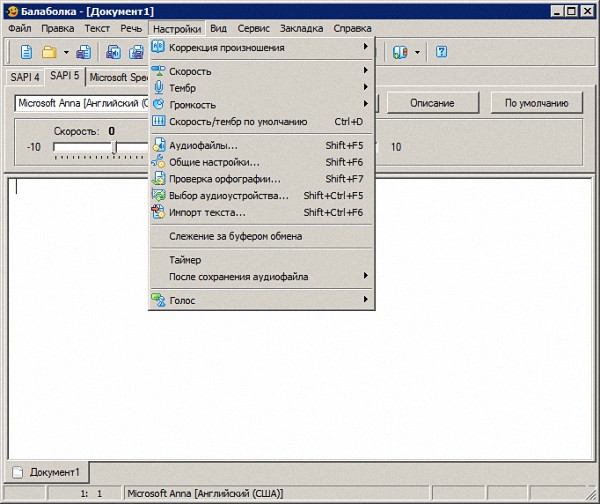Click the Open file folder icon
This screenshot has height=504, width=600.
point(48,51)
